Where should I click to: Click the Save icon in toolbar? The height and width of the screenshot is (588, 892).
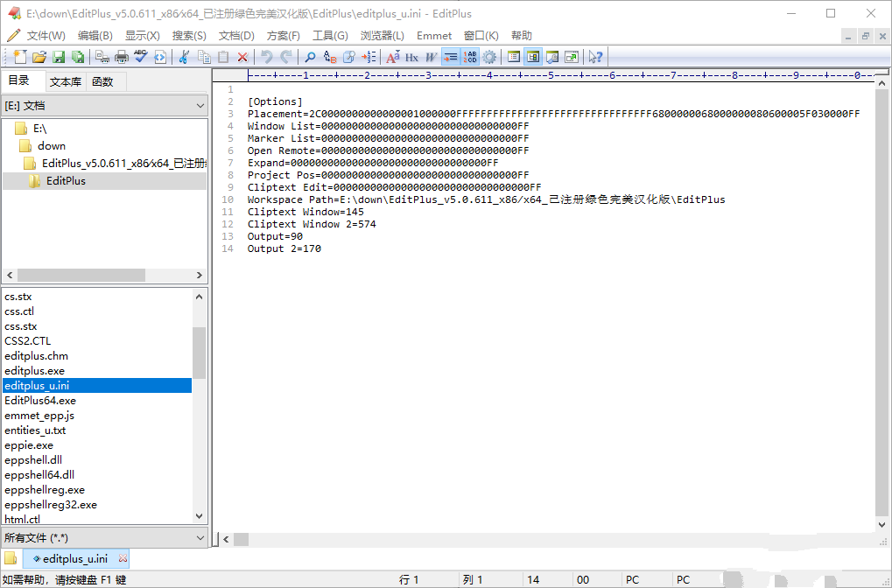pos(59,57)
